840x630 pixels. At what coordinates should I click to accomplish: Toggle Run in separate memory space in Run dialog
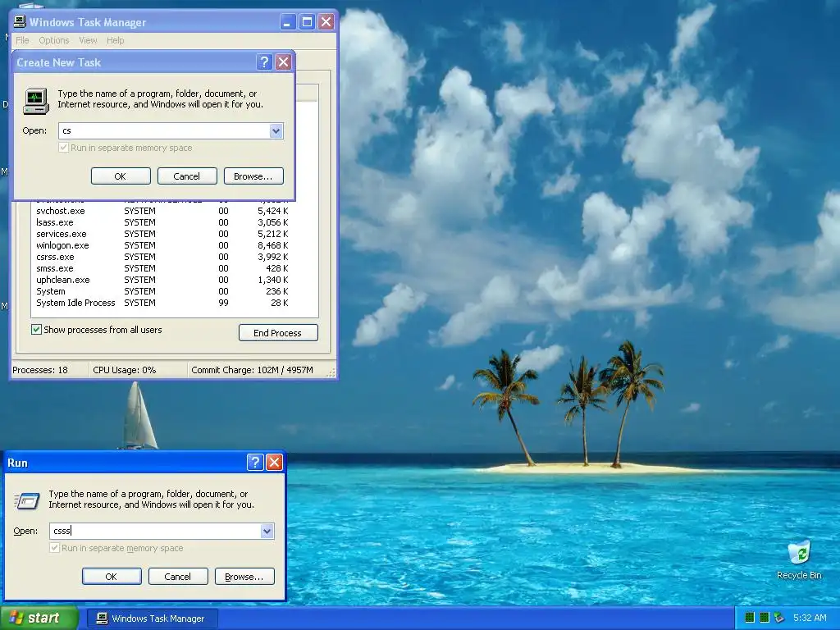pyautogui.click(x=54, y=547)
